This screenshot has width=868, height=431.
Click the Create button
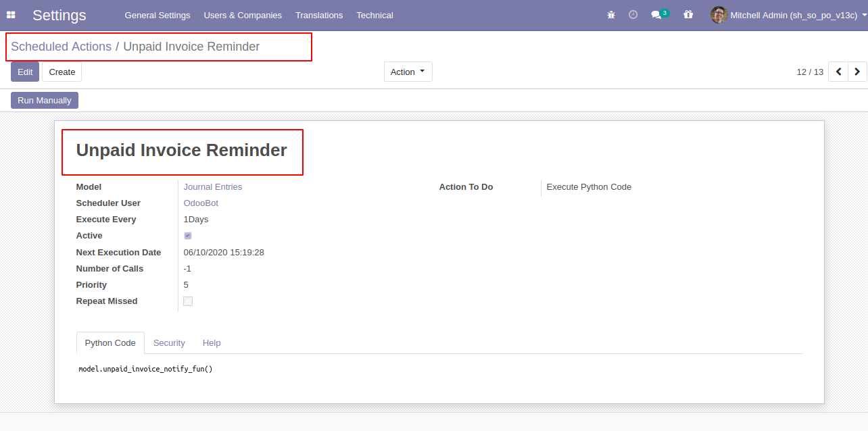(62, 72)
